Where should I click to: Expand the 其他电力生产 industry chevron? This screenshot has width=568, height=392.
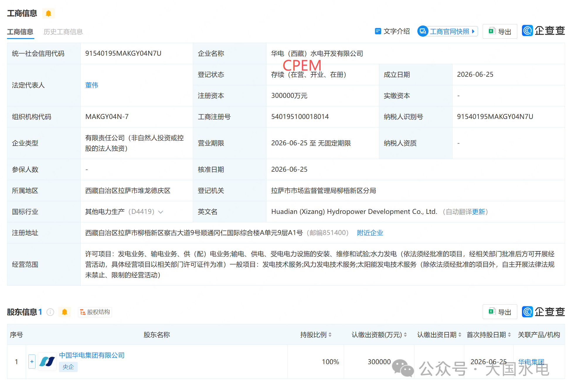click(161, 212)
